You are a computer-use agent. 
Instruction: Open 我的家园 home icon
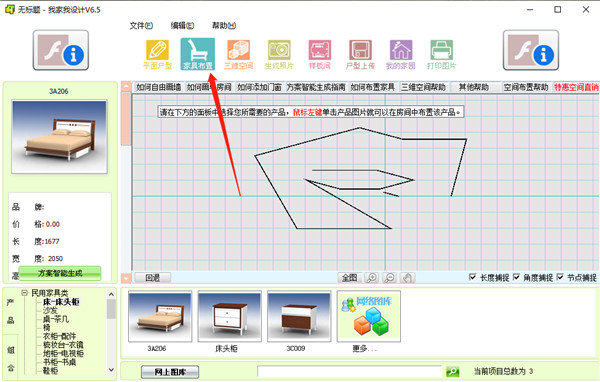[401, 54]
